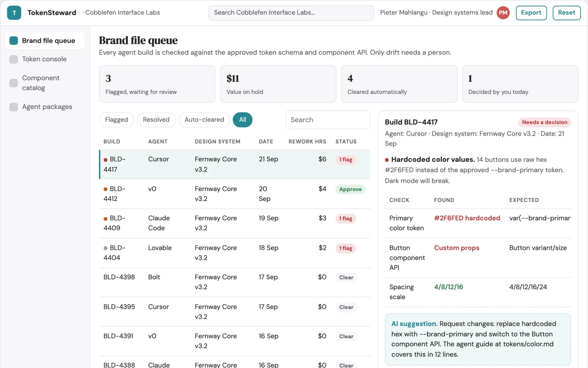Click the Claude Code agent cell

(x=159, y=223)
